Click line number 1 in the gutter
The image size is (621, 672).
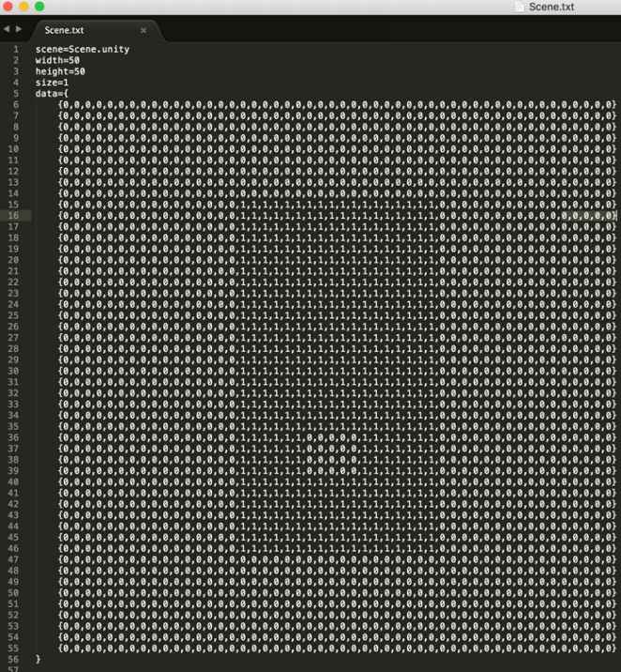pos(15,49)
